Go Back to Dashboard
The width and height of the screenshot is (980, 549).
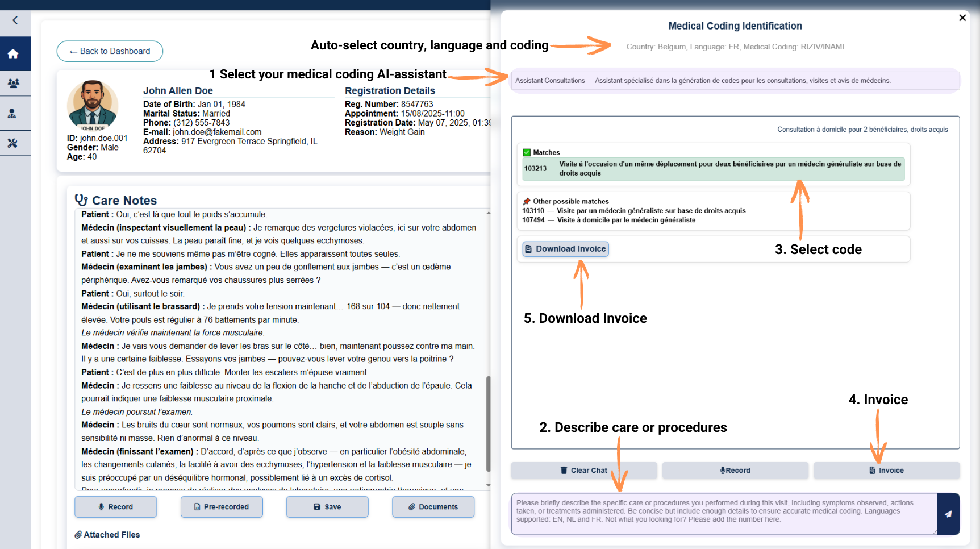point(110,51)
